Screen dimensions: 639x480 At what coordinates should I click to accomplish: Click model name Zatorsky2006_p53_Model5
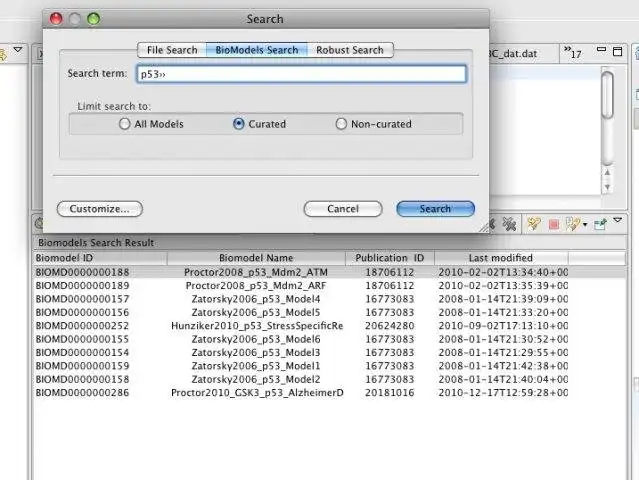click(x=256, y=312)
